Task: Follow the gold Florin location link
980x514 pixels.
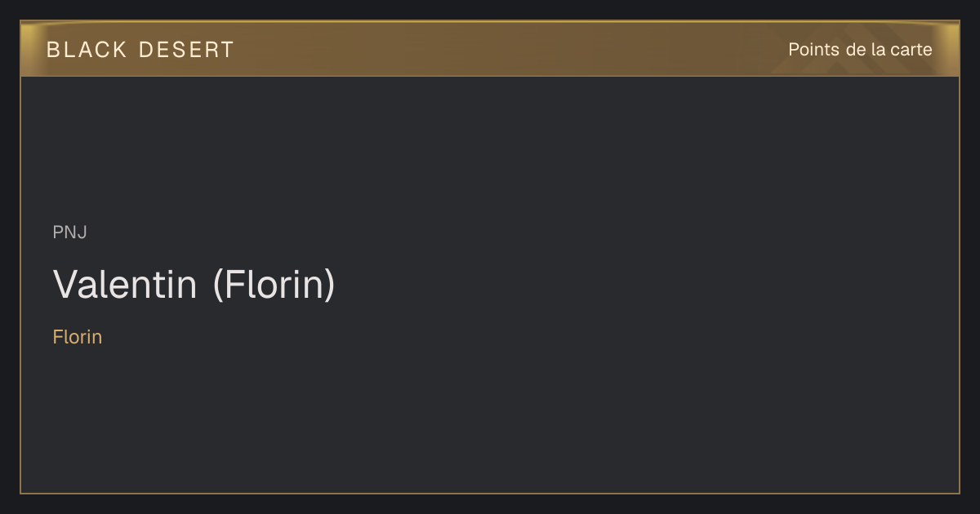Action: [78, 337]
